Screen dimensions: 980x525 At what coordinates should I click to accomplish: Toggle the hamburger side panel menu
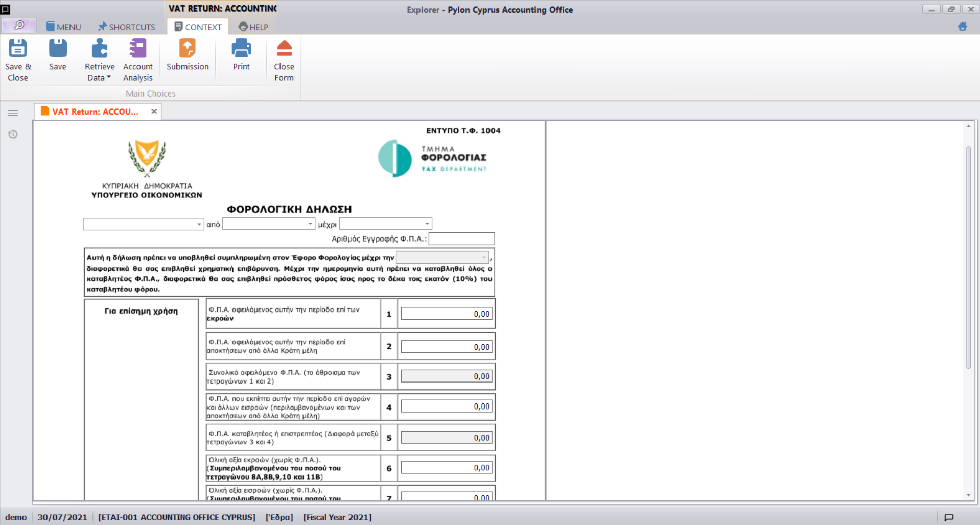[13, 113]
